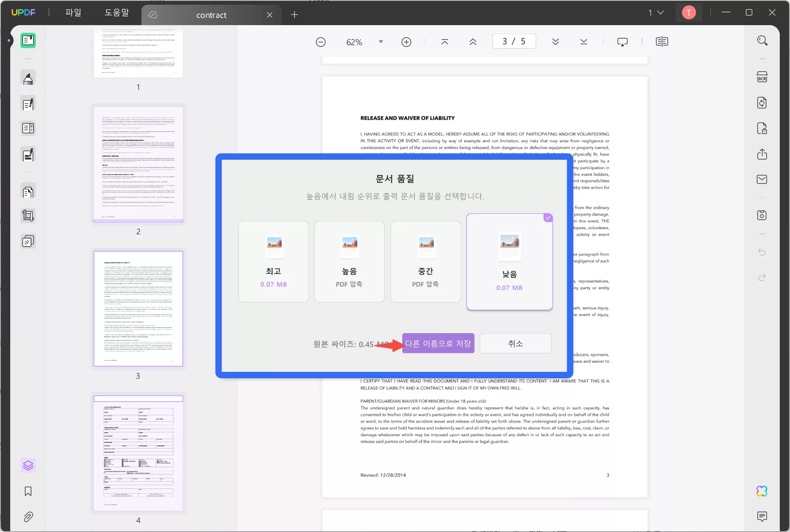
Task: Click the page number input field
Action: pos(514,41)
